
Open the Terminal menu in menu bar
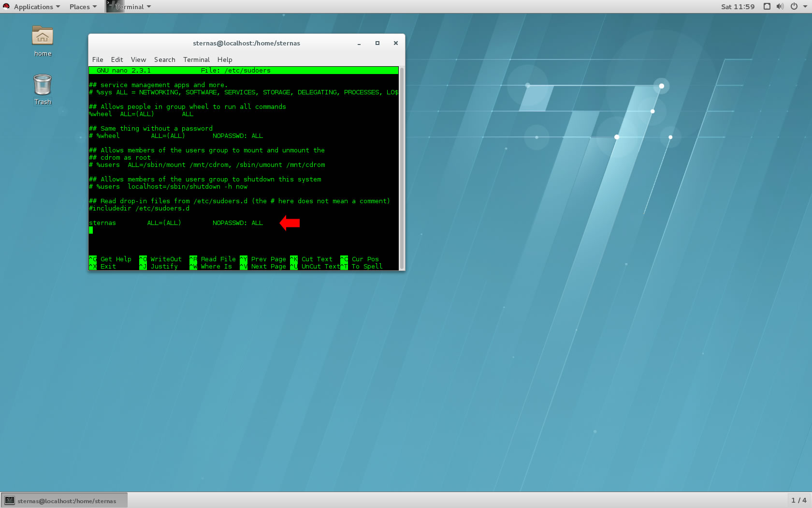click(196, 60)
